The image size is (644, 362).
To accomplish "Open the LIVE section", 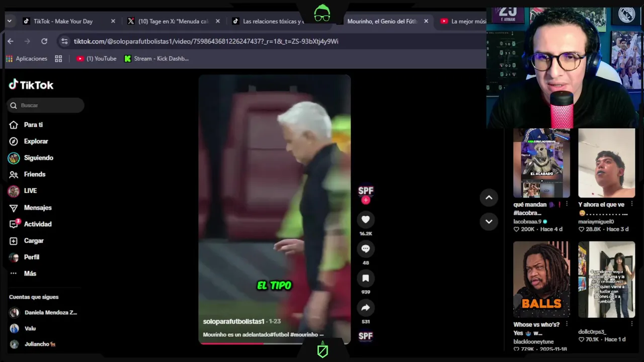I will click(x=23, y=191).
